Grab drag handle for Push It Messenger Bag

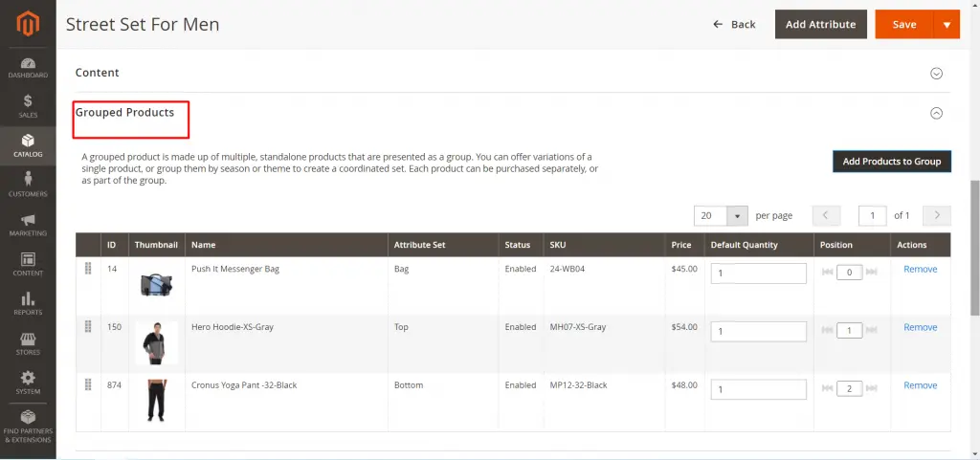point(88,269)
